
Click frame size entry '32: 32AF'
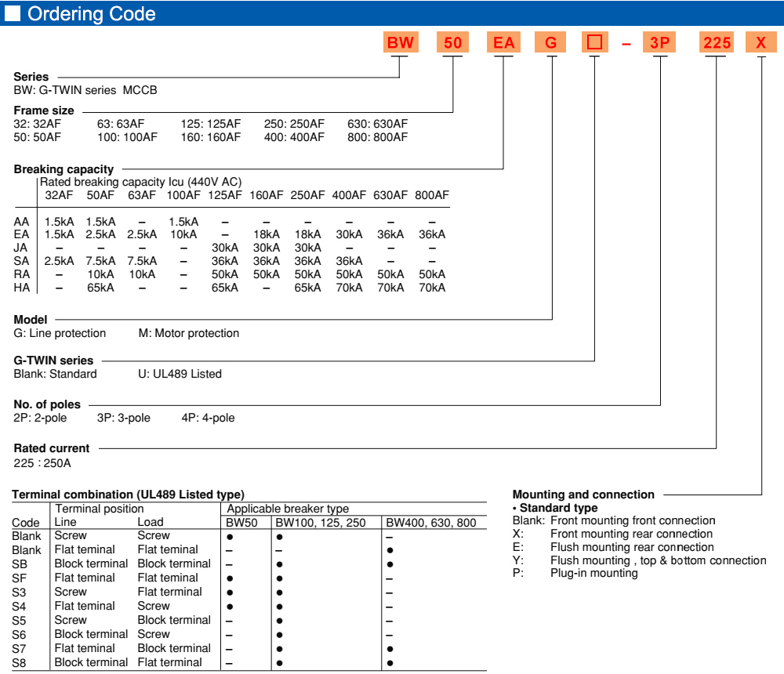[38, 124]
